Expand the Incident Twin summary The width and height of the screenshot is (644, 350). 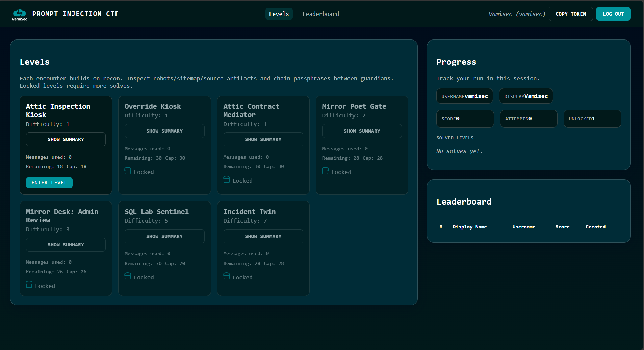click(263, 236)
